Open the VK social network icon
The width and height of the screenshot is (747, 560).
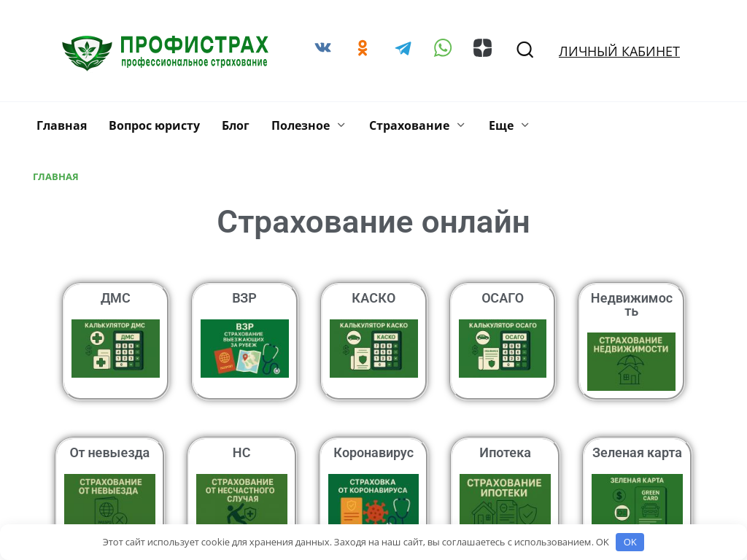pyautogui.click(x=322, y=47)
